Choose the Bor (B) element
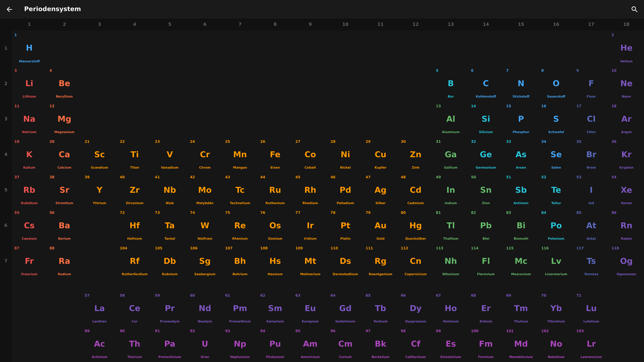This screenshot has width=644, height=362. click(450, 83)
